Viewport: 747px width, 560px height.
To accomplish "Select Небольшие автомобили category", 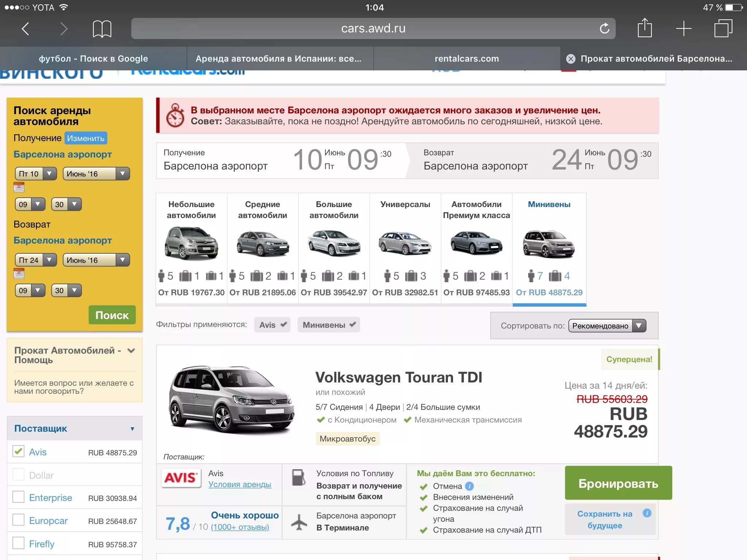I will click(191, 249).
